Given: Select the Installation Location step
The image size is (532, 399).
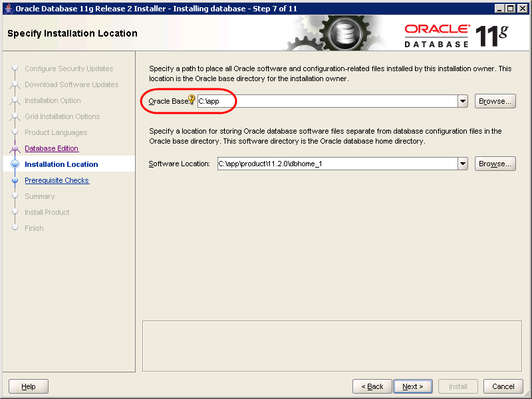Looking at the screenshot, I should click(x=61, y=164).
